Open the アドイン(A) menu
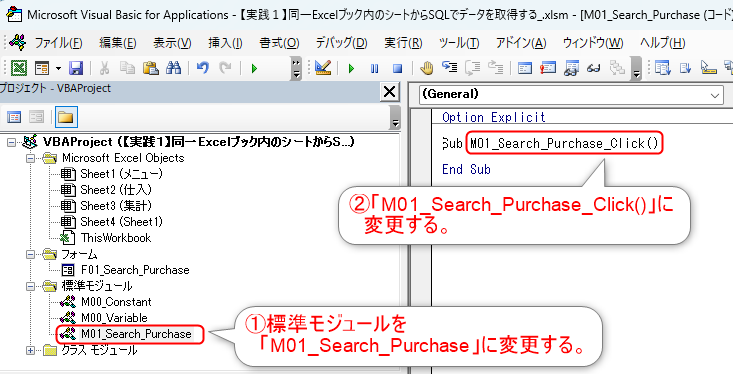The width and height of the screenshot is (733, 374). pos(521,43)
